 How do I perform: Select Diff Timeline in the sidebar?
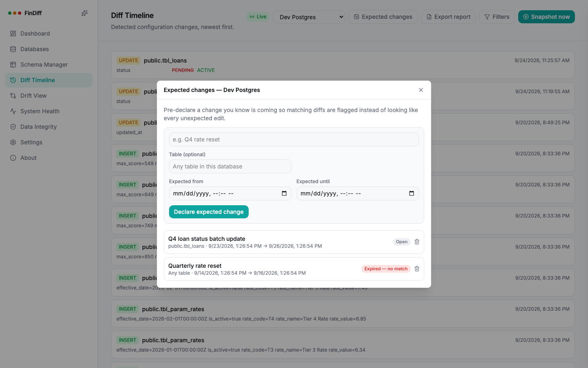point(49,80)
